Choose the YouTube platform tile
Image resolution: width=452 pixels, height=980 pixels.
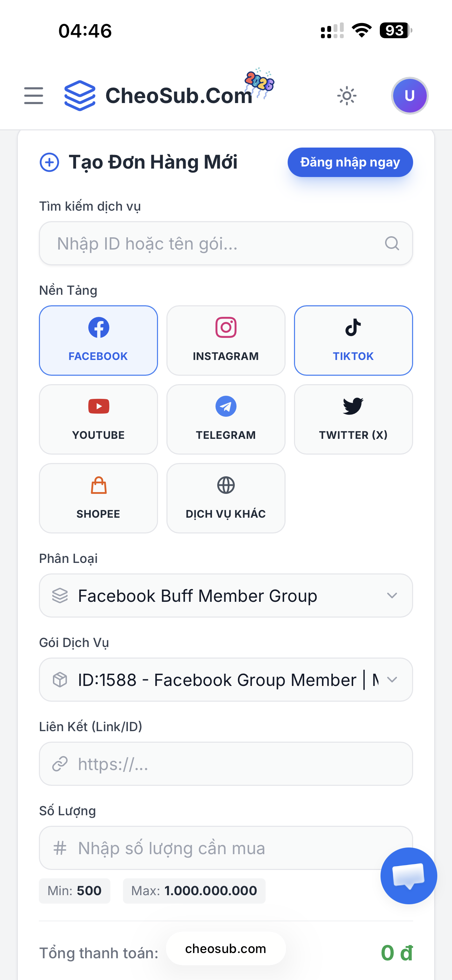[x=98, y=419]
